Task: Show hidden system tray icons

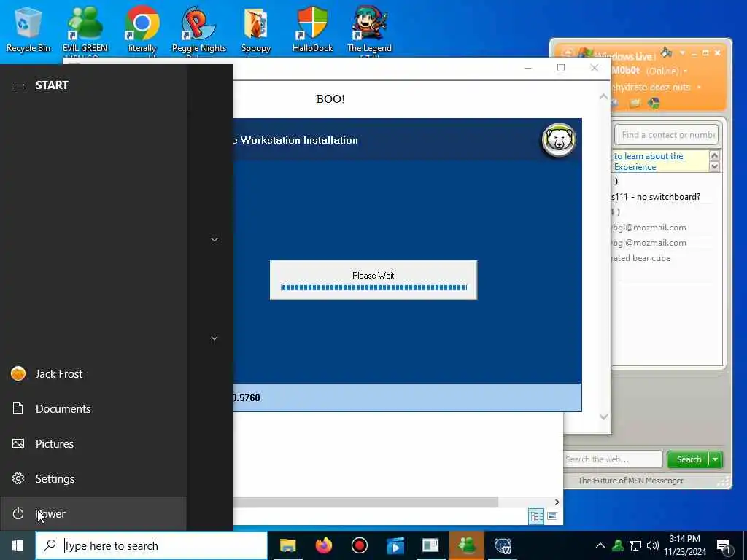Action: (x=600, y=545)
